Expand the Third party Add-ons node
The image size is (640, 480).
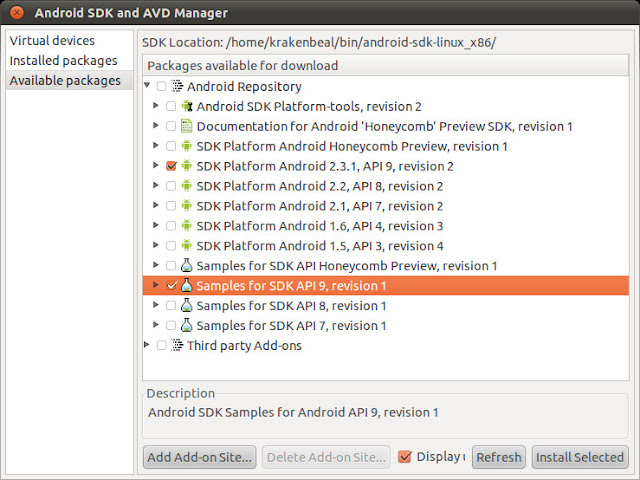pos(147,345)
